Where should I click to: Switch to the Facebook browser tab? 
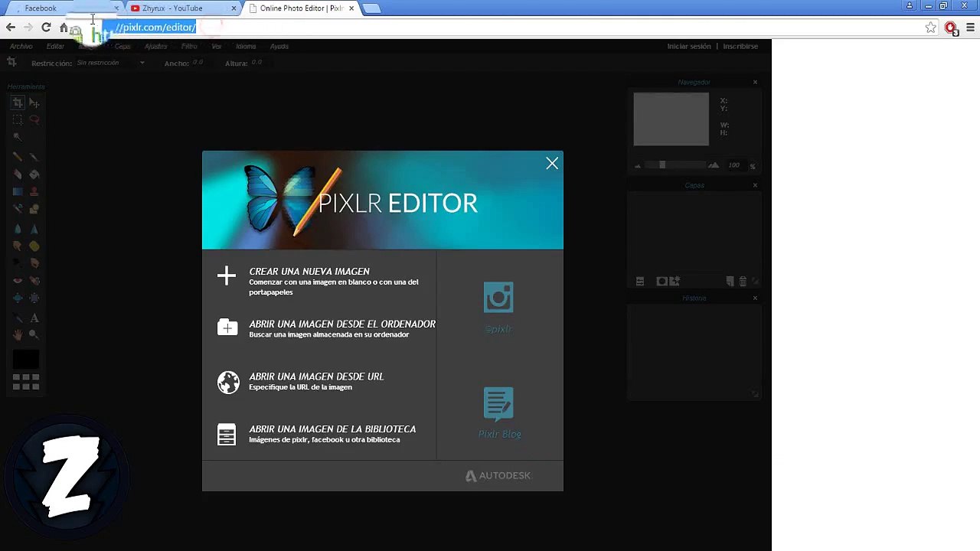coord(66,8)
